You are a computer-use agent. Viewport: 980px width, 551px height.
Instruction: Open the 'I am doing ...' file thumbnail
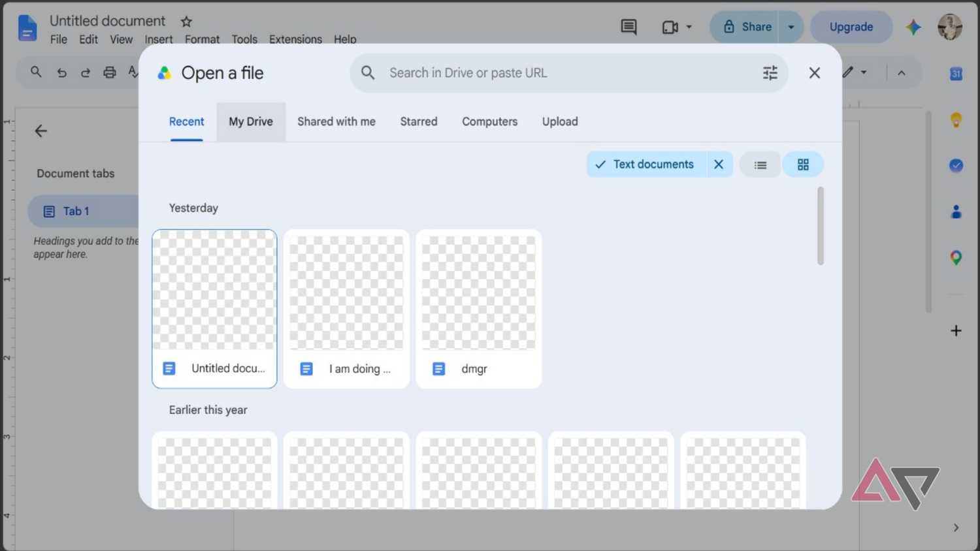(347, 309)
